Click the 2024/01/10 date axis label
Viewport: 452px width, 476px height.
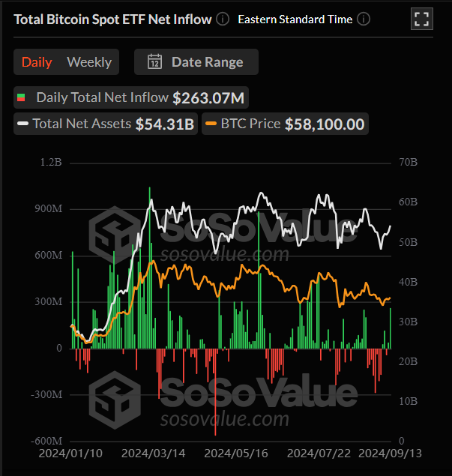point(70,454)
